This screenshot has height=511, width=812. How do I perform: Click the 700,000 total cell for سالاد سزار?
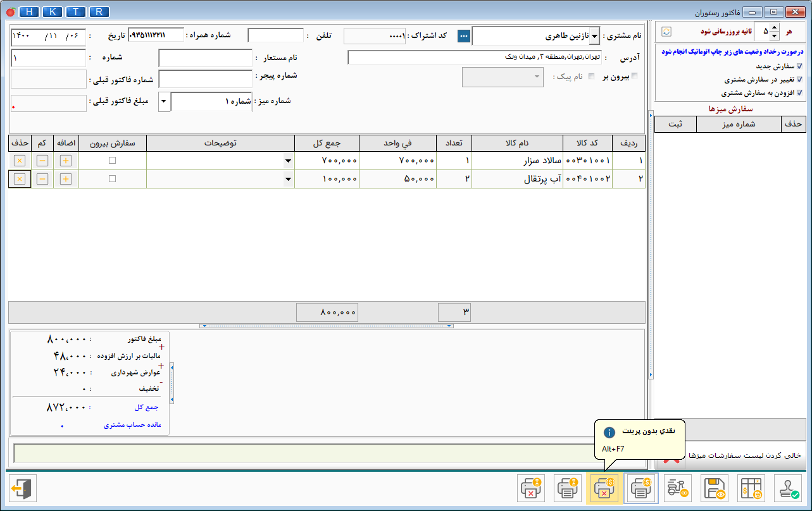point(327,161)
